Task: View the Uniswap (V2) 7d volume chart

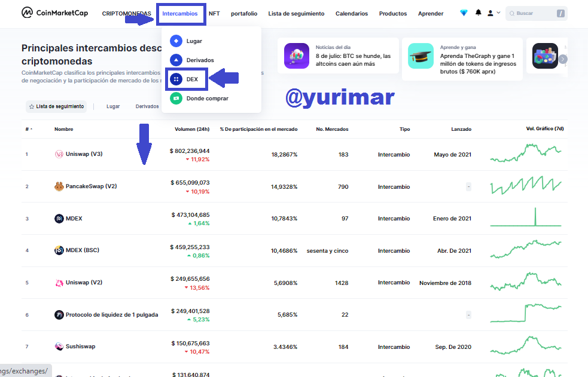Action: click(x=526, y=281)
